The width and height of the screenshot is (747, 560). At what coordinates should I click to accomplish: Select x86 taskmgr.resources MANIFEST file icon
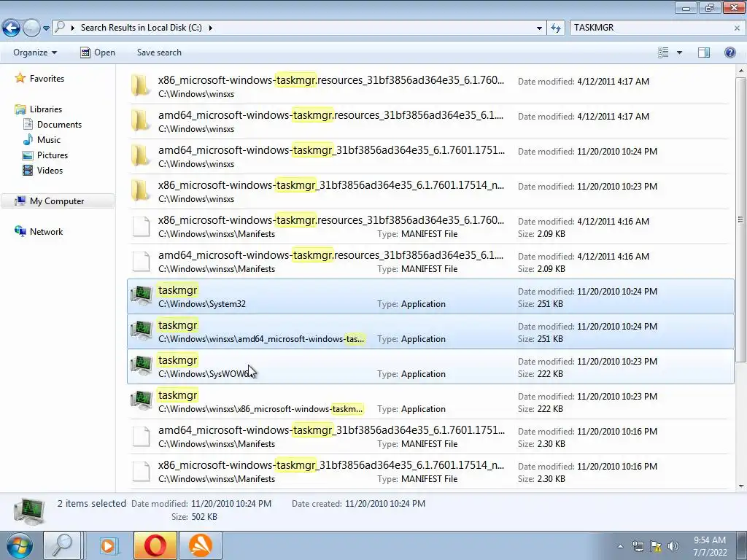pyautogui.click(x=141, y=226)
